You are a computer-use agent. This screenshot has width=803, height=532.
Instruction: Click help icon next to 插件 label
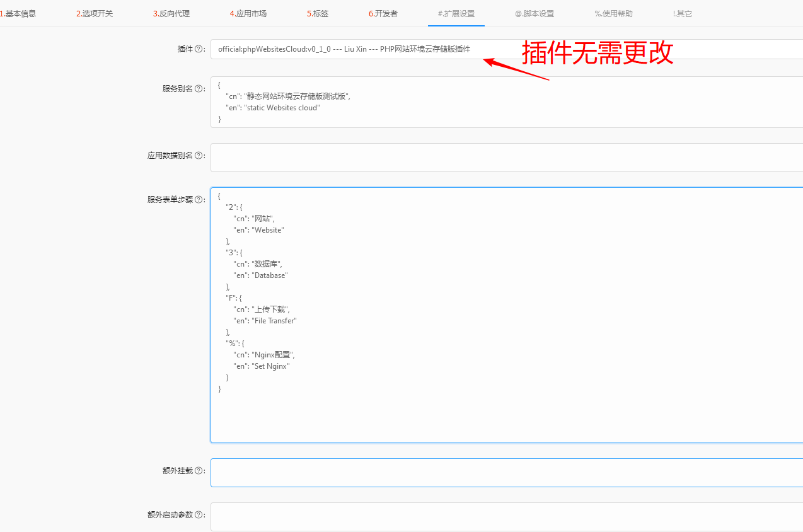click(199, 49)
